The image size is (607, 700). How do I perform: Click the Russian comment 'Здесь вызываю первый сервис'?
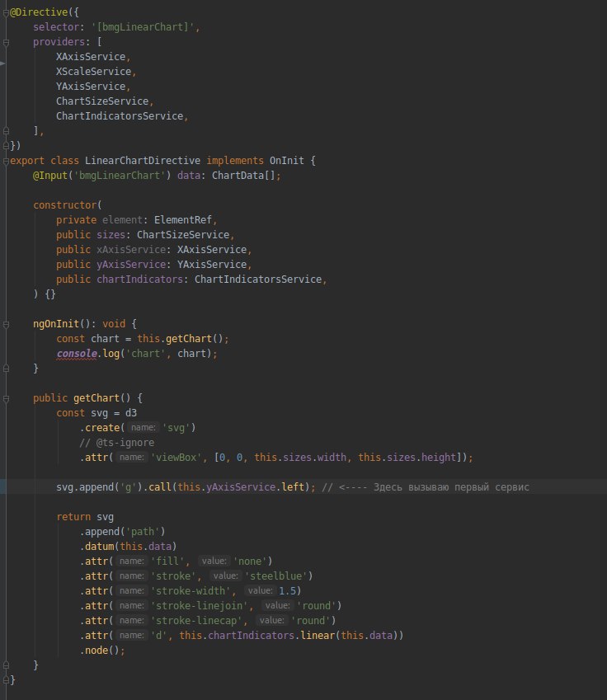tap(451, 487)
